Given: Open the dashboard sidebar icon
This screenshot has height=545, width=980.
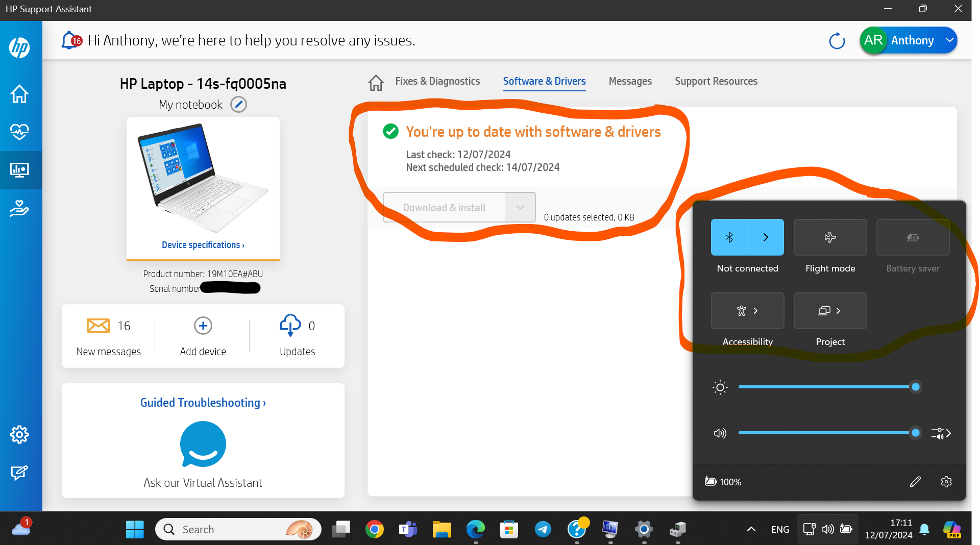Looking at the screenshot, I should pos(19,170).
